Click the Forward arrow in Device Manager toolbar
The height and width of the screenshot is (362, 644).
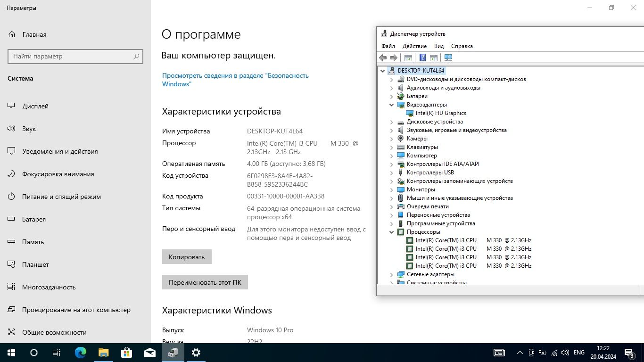393,58
